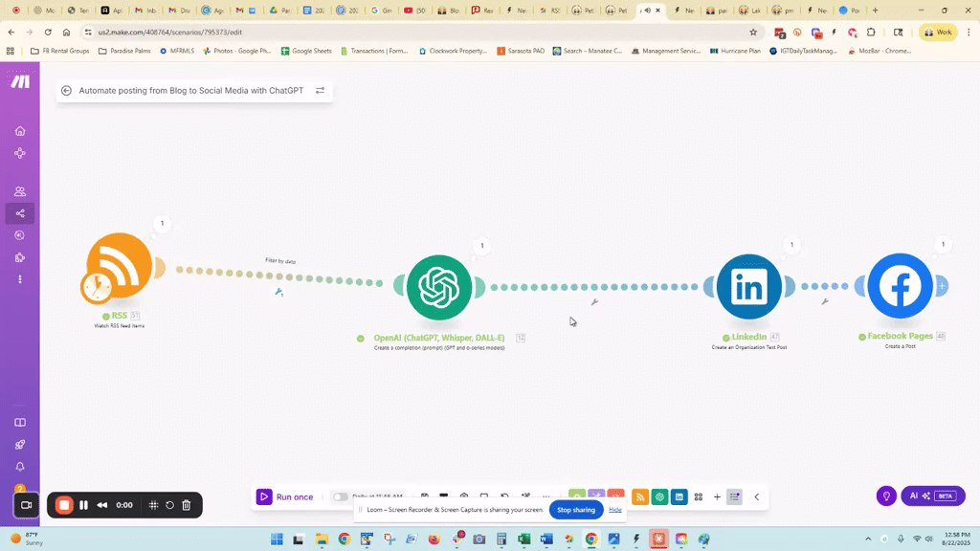Rewind the Loom recording
This screenshot has height=551, width=980.
point(101,505)
